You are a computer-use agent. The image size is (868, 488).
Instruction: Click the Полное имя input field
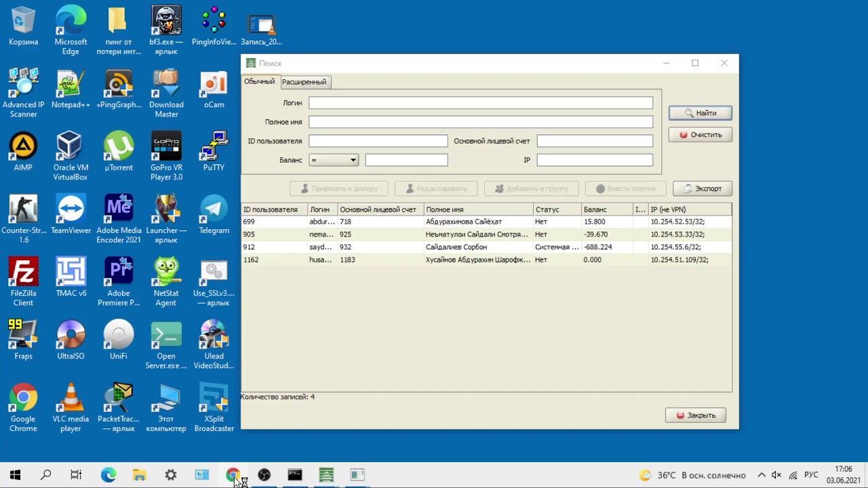tap(481, 122)
